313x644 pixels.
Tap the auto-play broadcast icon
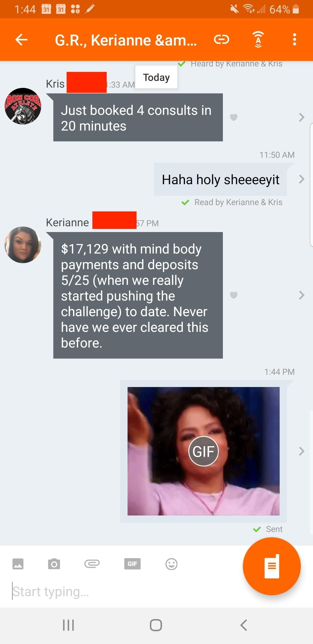(x=258, y=39)
